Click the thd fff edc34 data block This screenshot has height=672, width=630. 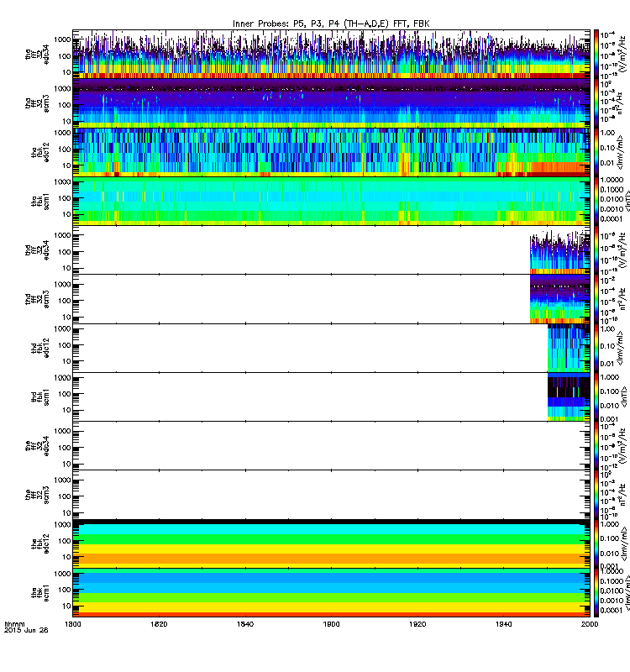tap(560, 253)
